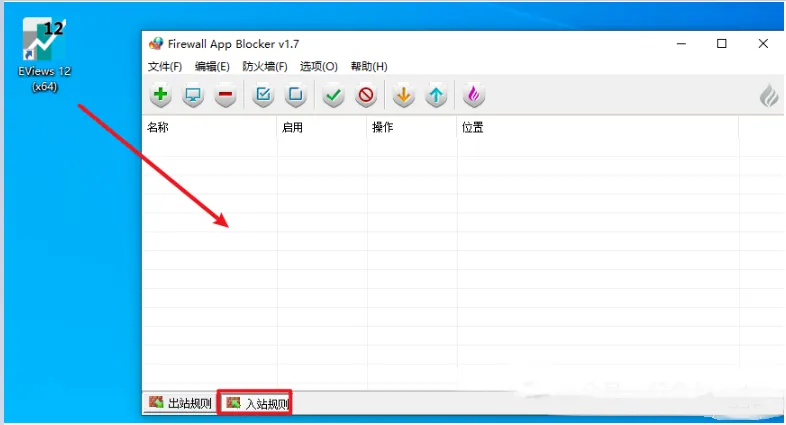Click the Select all checkmark-box icon

pos(263,95)
